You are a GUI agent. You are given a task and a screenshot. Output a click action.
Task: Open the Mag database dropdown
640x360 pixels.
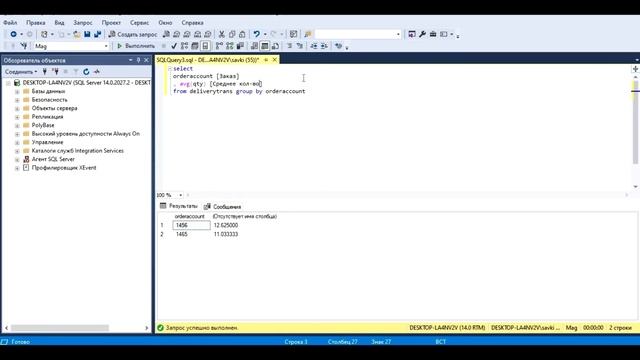point(106,46)
